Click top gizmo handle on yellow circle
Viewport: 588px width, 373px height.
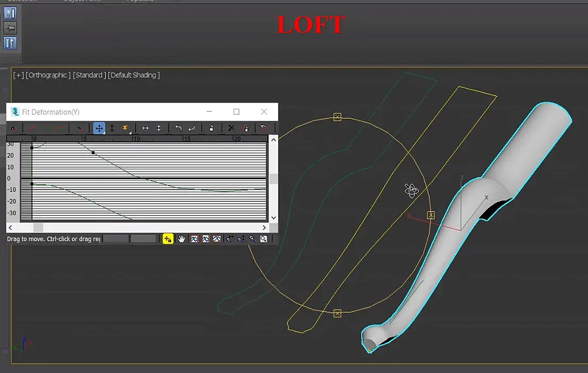click(x=338, y=117)
